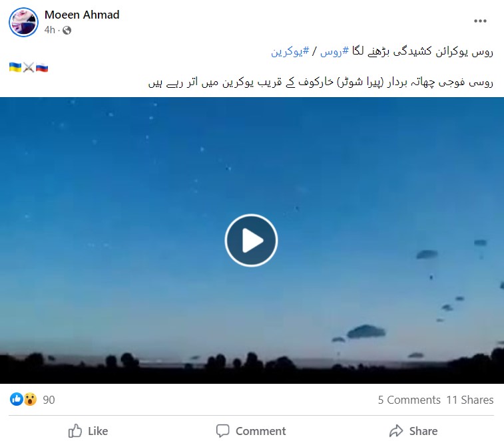Image resolution: width=504 pixels, height=441 pixels.
Task: View the 90 reactions count
Action: click(x=49, y=400)
